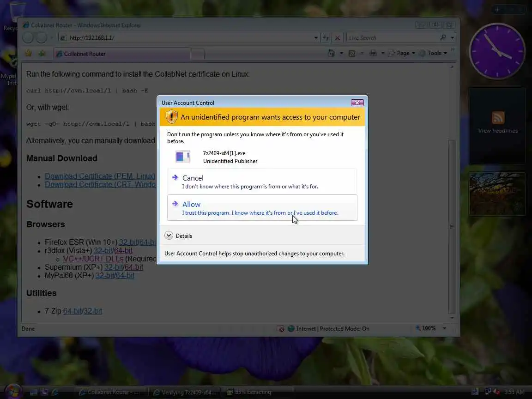
Task: Click the Supermium 64-bit link
Action: 133,267
